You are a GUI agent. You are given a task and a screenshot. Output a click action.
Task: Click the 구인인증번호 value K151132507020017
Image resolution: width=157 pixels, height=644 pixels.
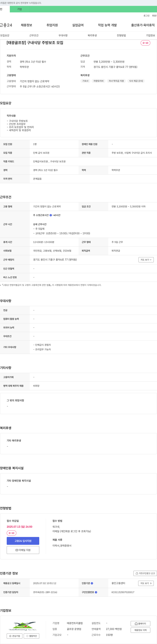click(123, 592)
